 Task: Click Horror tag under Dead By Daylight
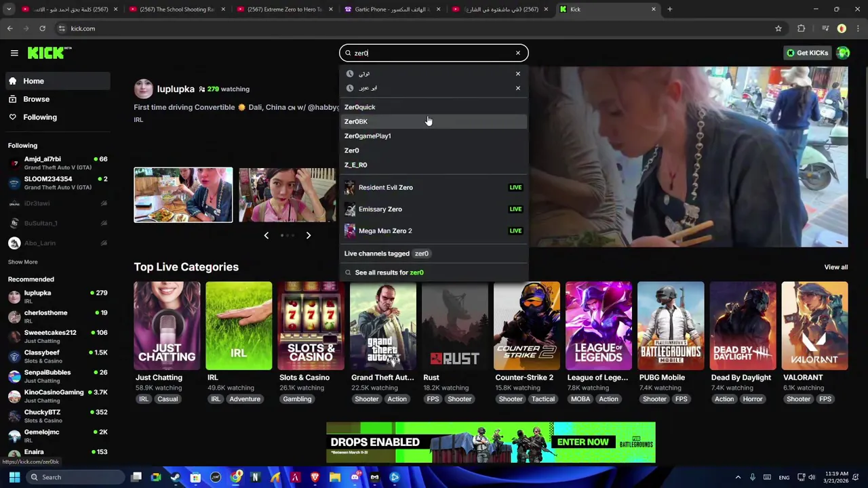pos(753,399)
